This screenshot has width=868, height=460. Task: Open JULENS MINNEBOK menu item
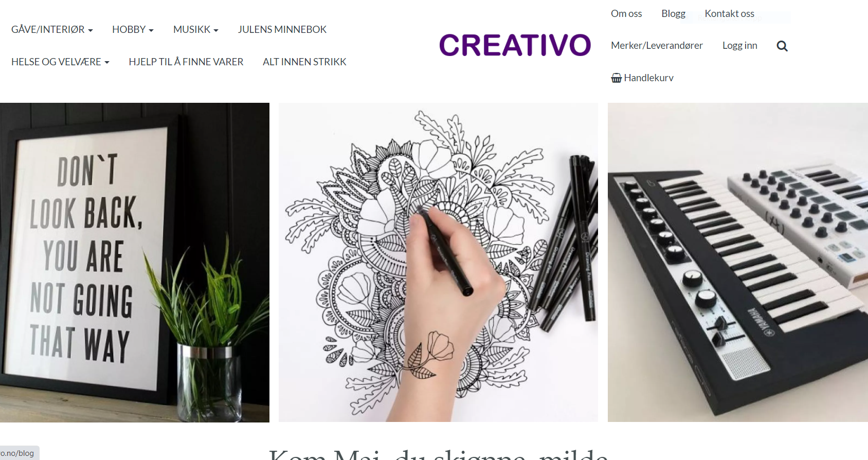pyautogui.click(x=282, y=29)
